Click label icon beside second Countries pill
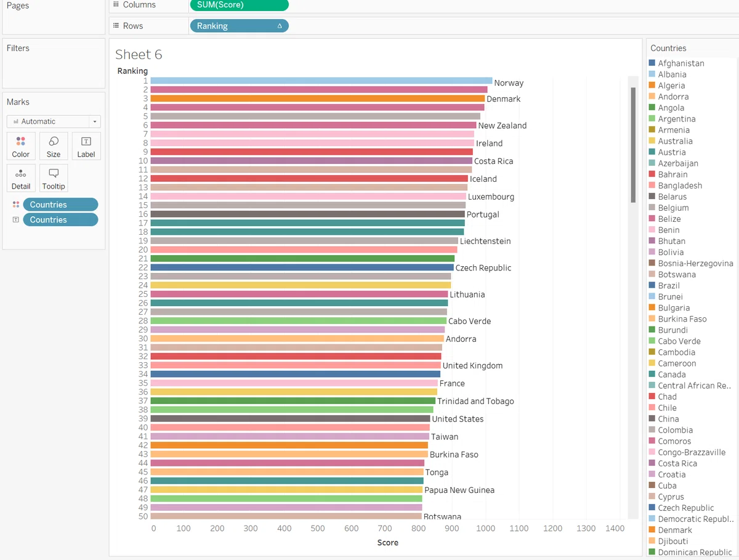The width and height of the screenshot is (739, 560). coord(16,219)
